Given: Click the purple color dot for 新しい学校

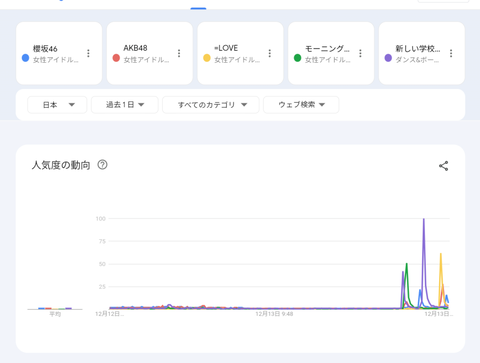Looking at the screenshot, I should [388, 58].
